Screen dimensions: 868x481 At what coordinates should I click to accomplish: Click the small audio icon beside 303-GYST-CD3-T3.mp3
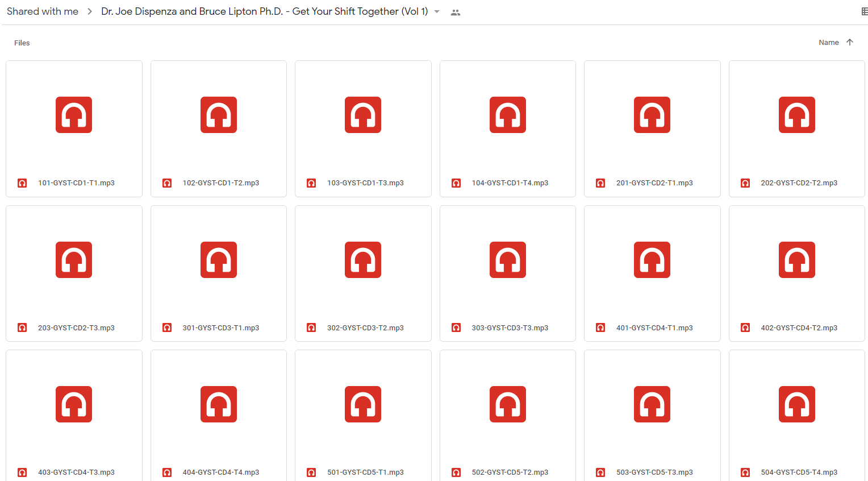click(x=456, y=327)
